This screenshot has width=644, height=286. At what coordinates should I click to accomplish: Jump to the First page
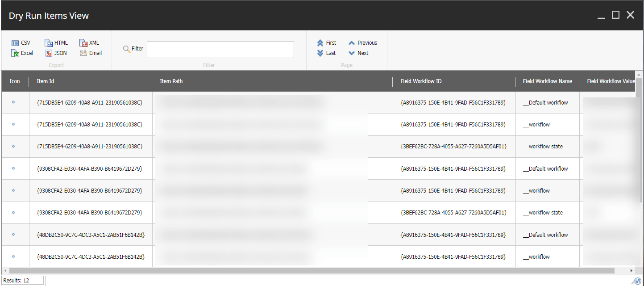tap(326, 43)
